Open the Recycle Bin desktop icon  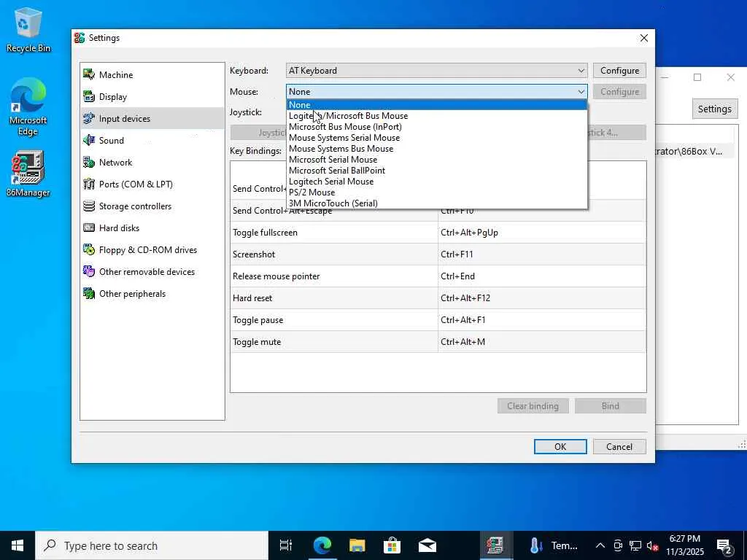[x=28, y=29]
